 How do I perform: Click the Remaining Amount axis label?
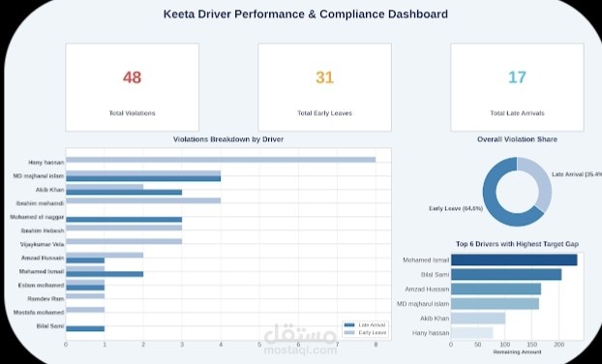pyautogui.click(x=517, y=352)
